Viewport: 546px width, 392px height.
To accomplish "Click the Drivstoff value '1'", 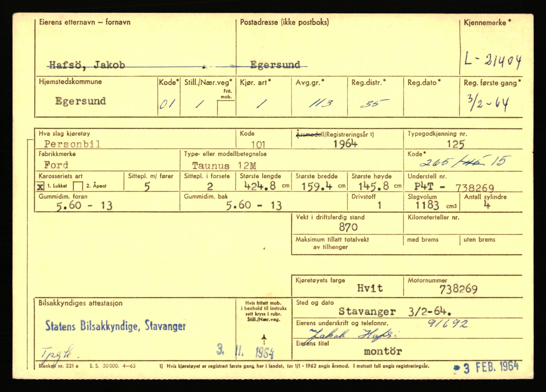I will 379,205.
